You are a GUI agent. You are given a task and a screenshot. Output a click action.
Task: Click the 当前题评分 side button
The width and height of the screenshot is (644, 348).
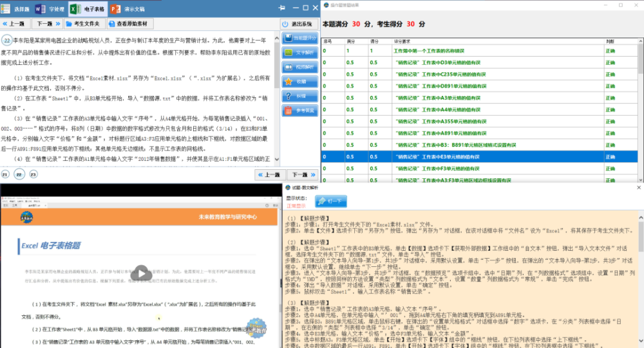point(300,38)
